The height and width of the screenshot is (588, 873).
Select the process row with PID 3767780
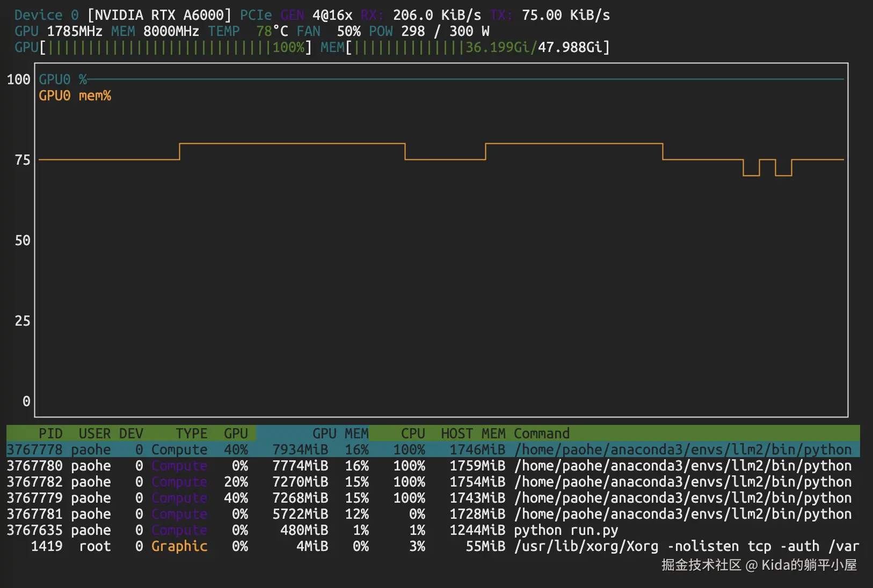point(433,466)
